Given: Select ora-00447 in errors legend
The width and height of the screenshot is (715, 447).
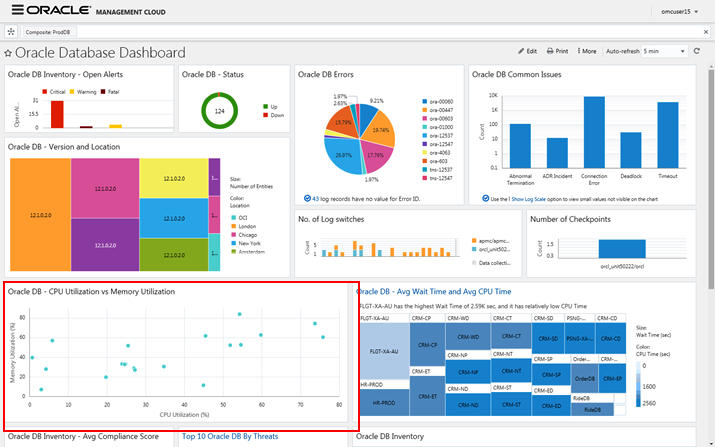Looking at the screenshot, I should coord(438,110).
